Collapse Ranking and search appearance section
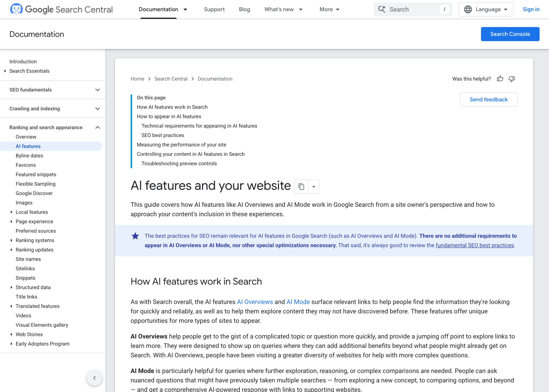549x392 pixels. [x=98, y=128]
